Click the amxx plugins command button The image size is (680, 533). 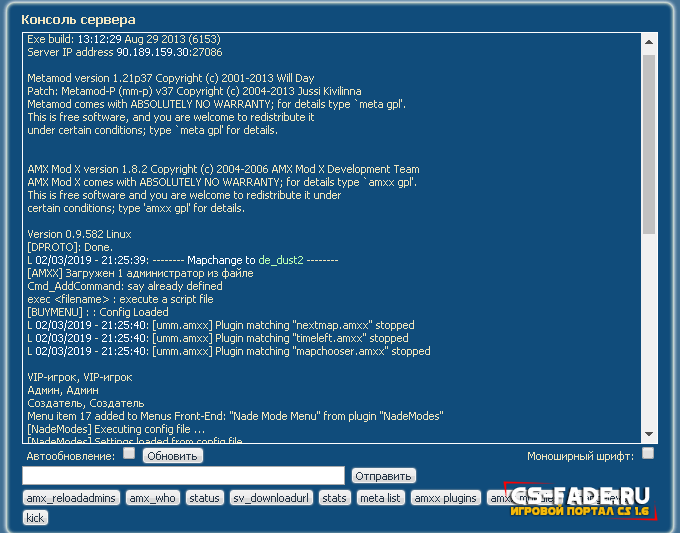445,498
